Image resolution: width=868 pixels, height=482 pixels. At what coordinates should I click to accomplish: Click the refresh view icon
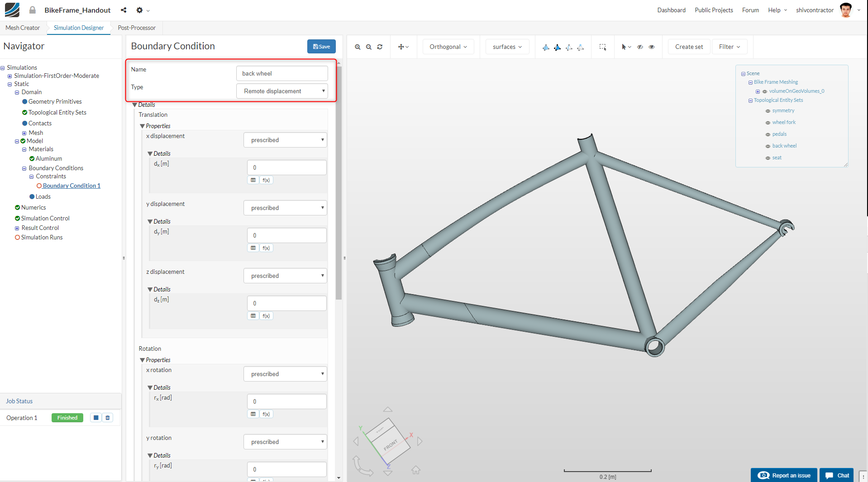pyautogui.click(x=380, y=47)
